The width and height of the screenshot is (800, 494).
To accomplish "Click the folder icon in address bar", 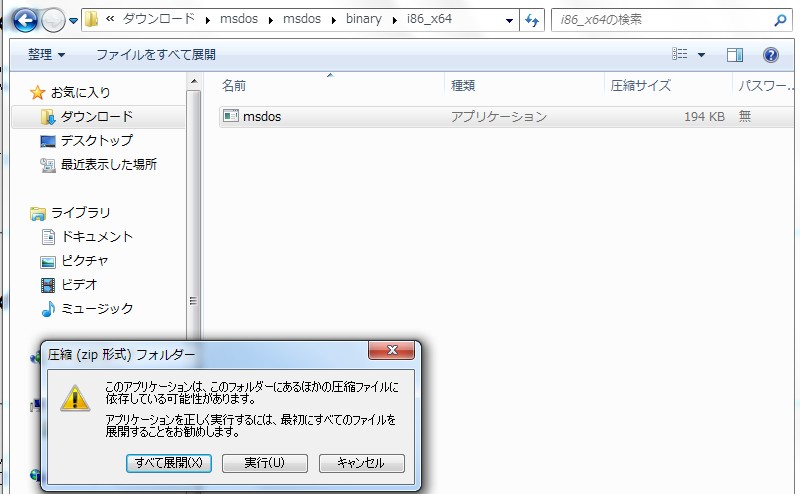I will pos(91,19).
